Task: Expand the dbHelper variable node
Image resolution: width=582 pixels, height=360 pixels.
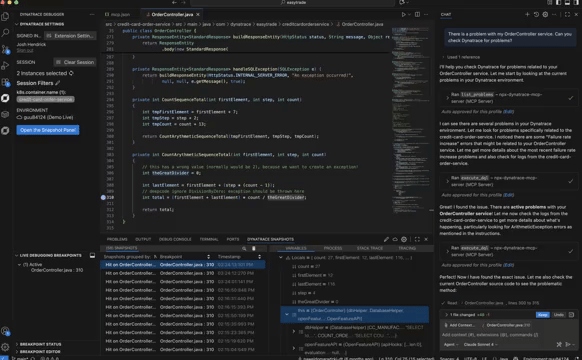Action: [294, 331]
